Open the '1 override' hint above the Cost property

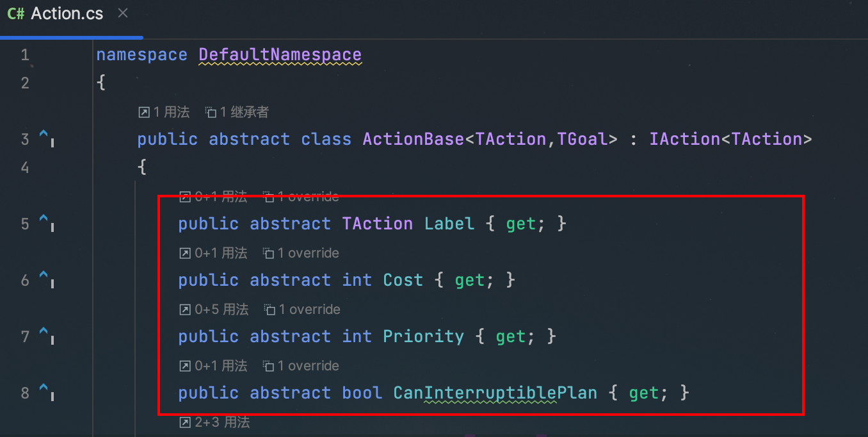(301, 253)
